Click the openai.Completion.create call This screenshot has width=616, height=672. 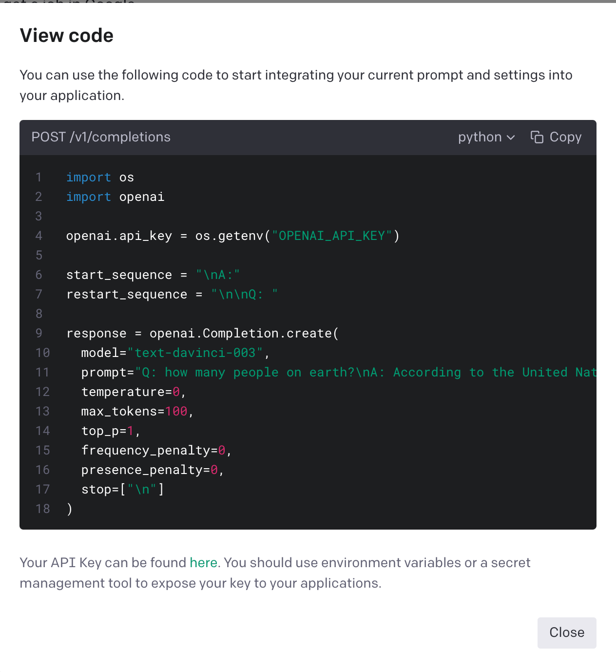click(x=244, y=334)
